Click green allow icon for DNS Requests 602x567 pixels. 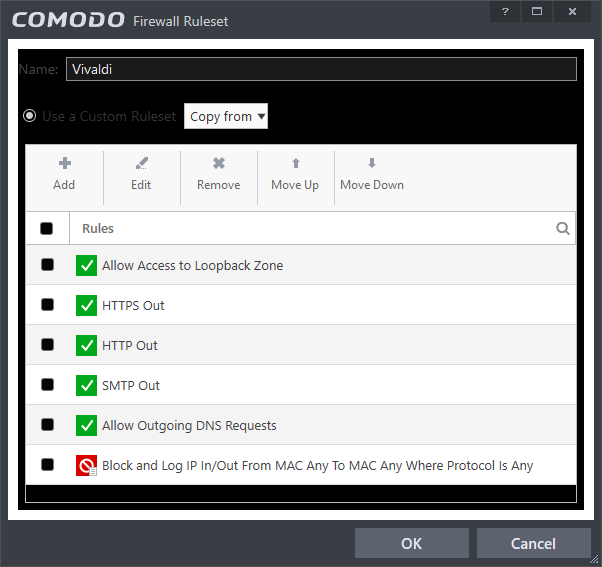(86, 425)
